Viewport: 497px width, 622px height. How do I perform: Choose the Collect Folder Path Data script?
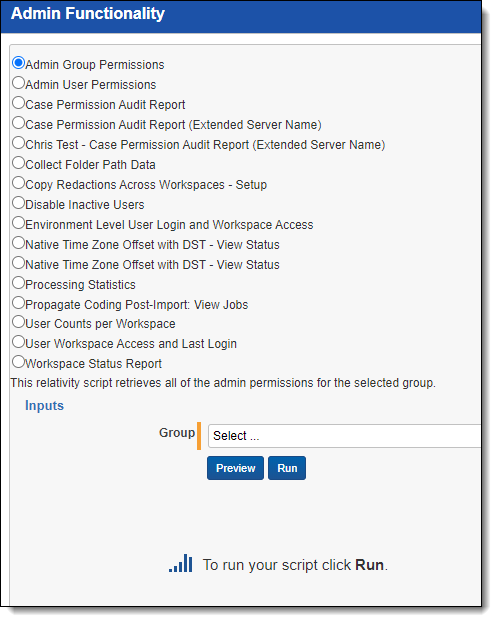[x=18, y=163]
